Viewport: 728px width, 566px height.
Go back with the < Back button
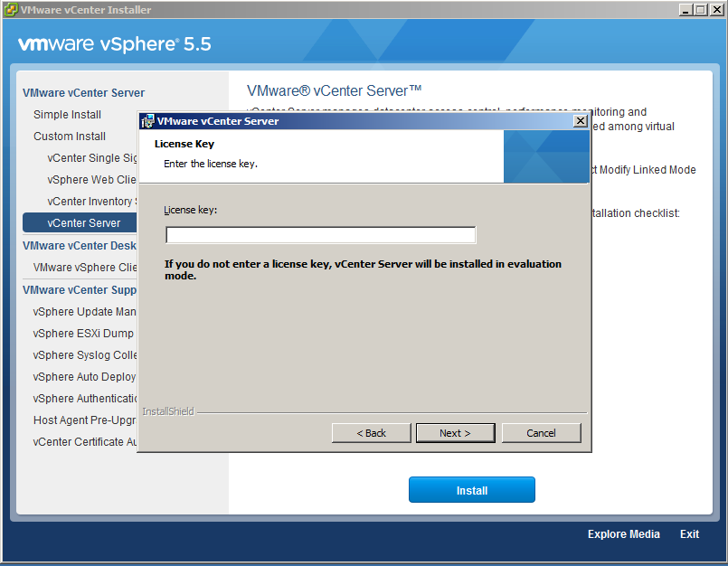coord(371,433)
